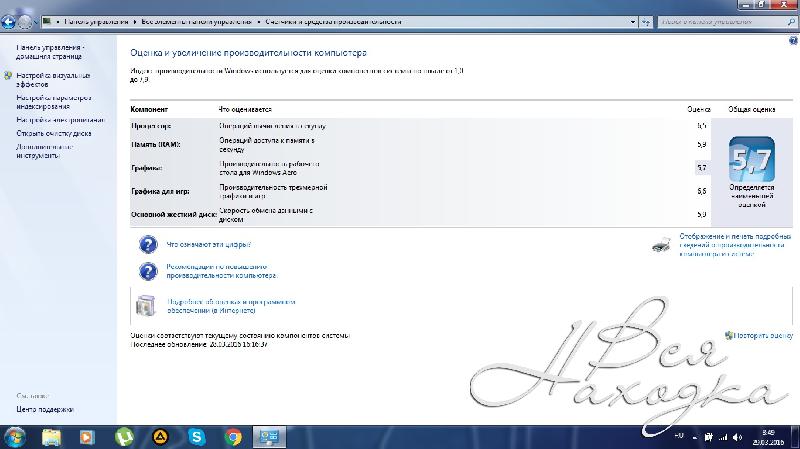This screenshot has width=800, height=449.
Task: Click 'Панель управления' breadcrumb segment
Action: pos(97,20)
